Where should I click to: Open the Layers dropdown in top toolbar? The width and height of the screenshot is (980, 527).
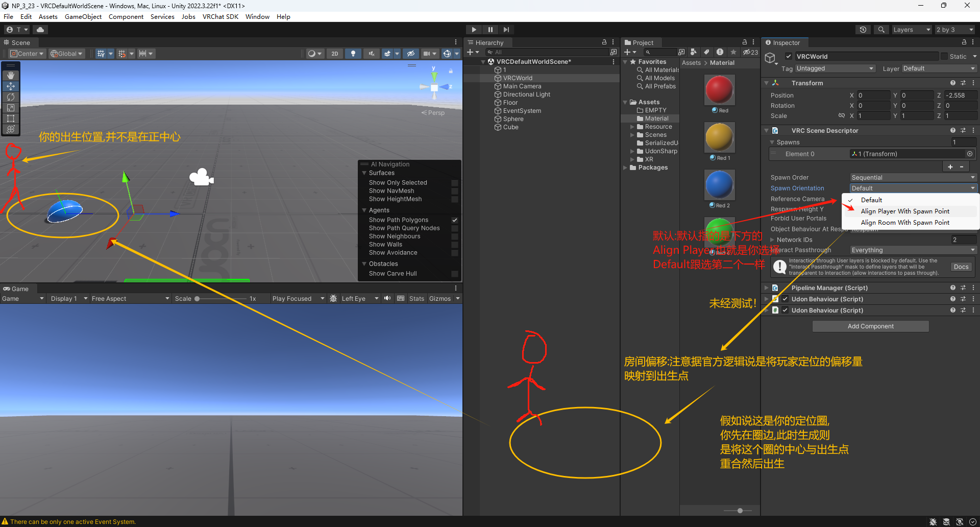point(912,30)
